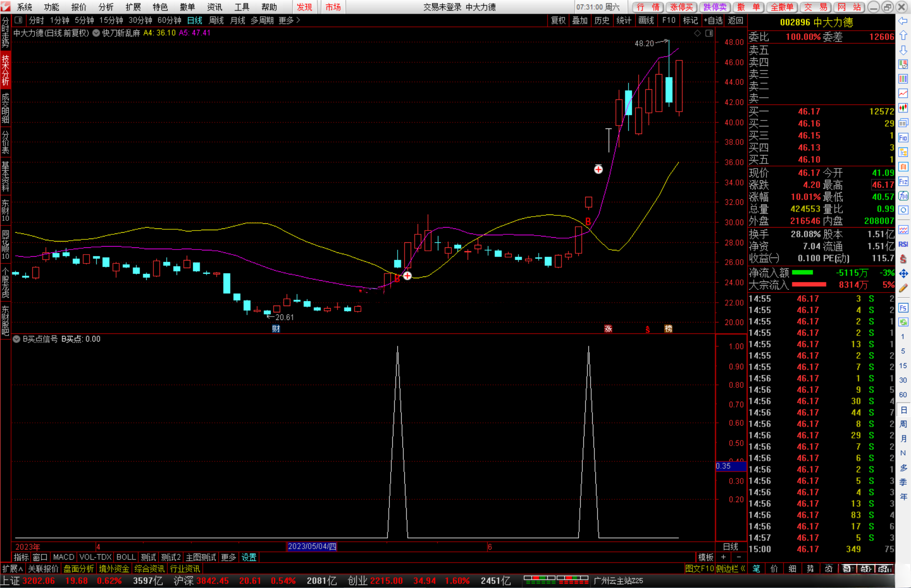911x588 pixels.
Task: Click the four-way move arrows icon
Action: coord(903,274)
